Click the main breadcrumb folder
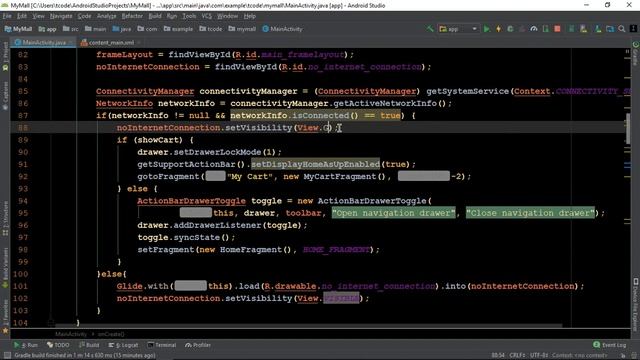The height and width of the screenshot is (360, 640). click(96, 29)
